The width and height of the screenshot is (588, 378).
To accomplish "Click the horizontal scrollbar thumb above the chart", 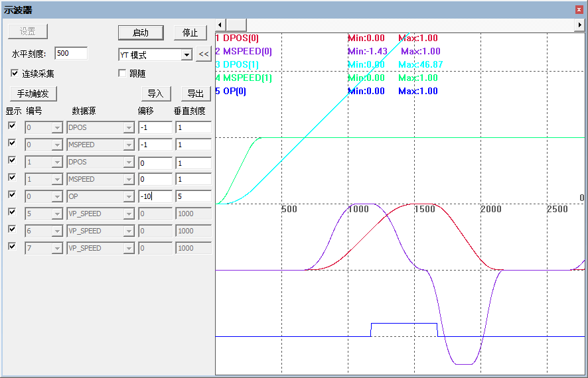I will (236, 25).
